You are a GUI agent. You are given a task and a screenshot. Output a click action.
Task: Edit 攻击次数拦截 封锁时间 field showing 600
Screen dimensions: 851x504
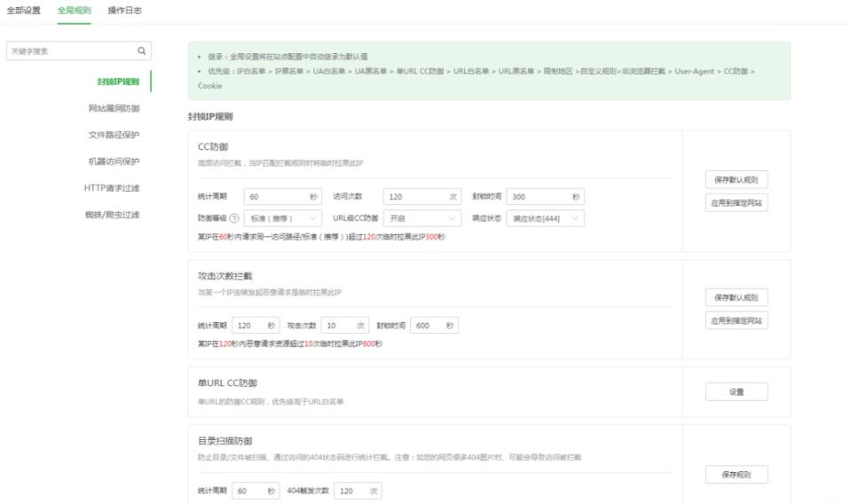point(434,326)
